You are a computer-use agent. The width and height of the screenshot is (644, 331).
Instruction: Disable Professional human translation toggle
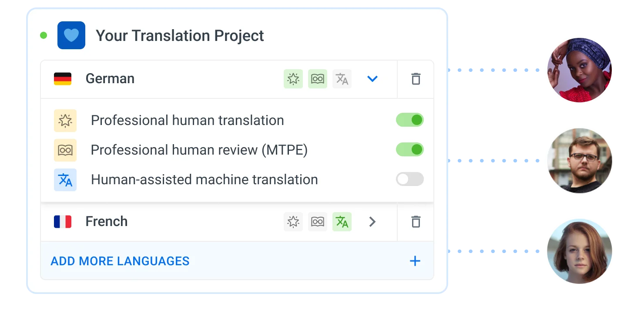tap(410, 120)
